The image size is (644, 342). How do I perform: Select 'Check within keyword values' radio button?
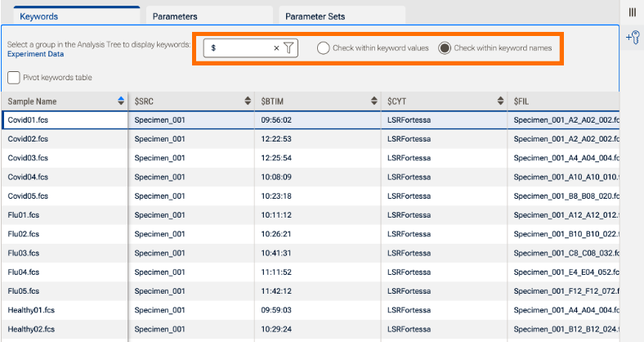(324, 48)
